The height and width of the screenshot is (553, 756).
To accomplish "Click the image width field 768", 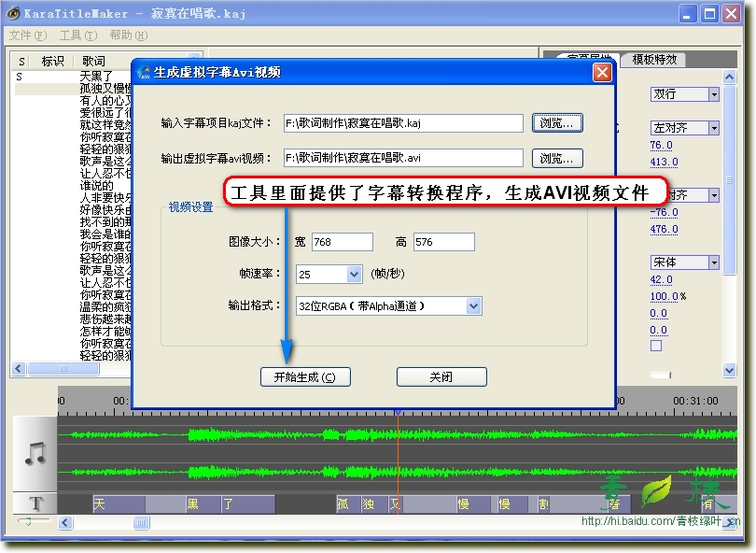I will pos(343,242).
